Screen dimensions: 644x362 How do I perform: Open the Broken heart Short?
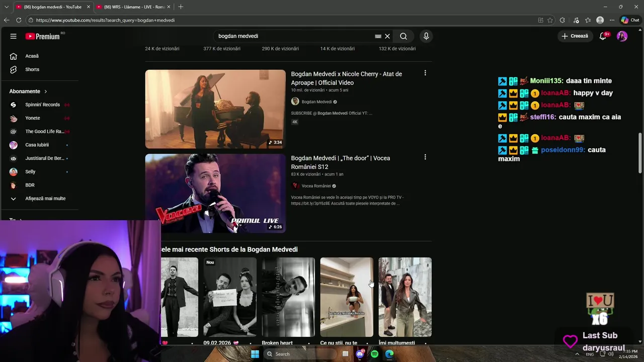pyautogui.click(x=288, y=297)
